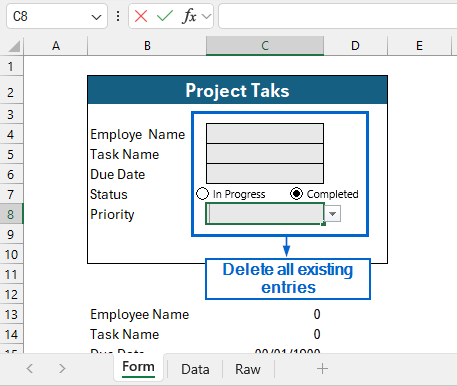Select row 6 header

[11, 174]
